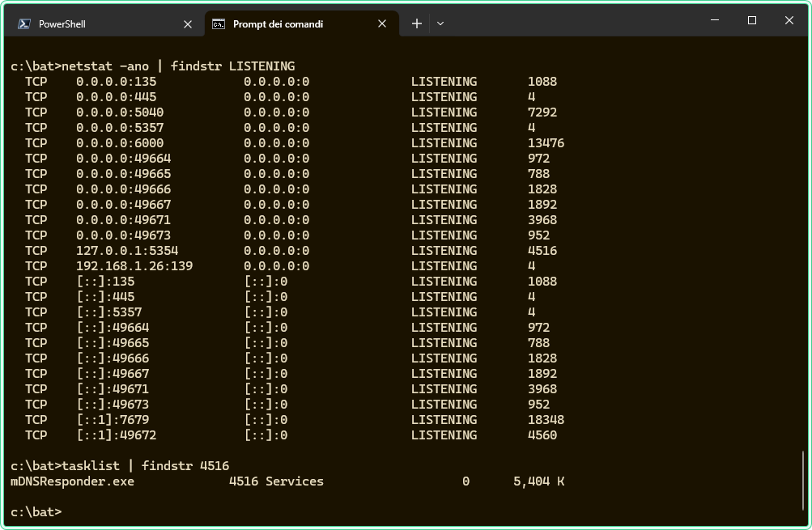
Task: Close the Prompt dei comandi tab
Action: tap(382, 23)
